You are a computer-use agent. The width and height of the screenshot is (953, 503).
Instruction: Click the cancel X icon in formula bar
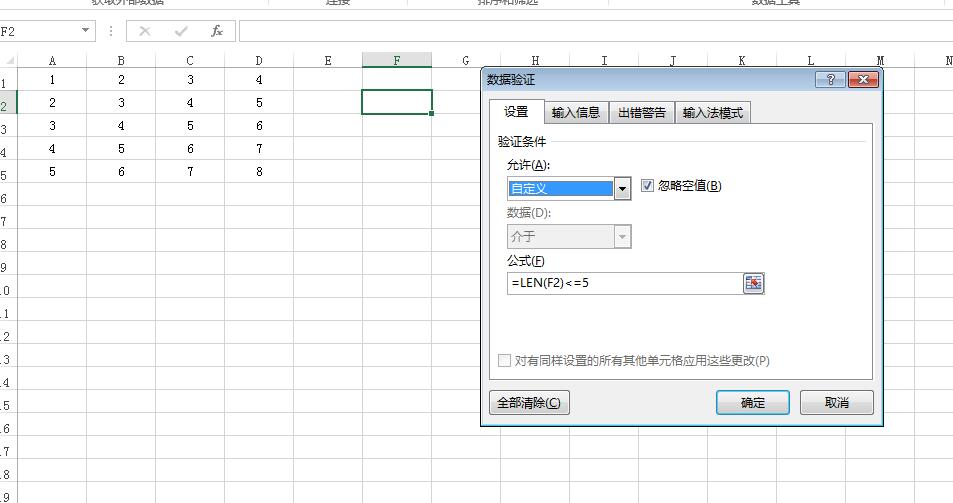[x=145, y=31]
